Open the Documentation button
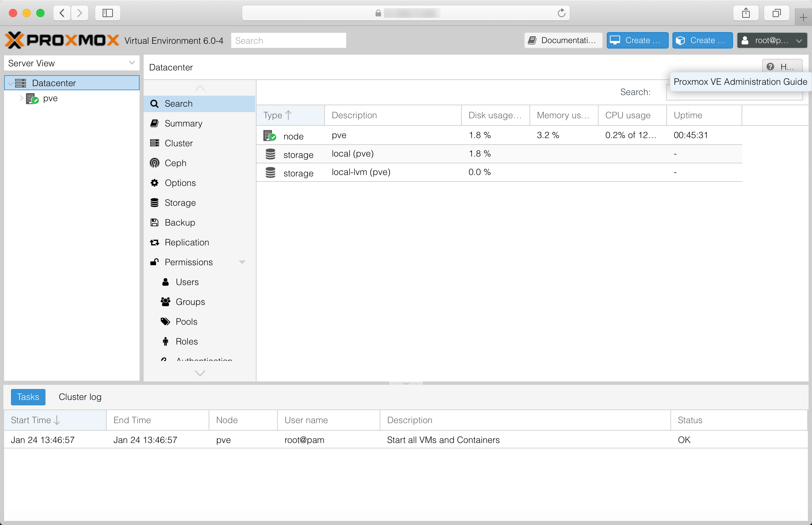 [x=563, y=40]
